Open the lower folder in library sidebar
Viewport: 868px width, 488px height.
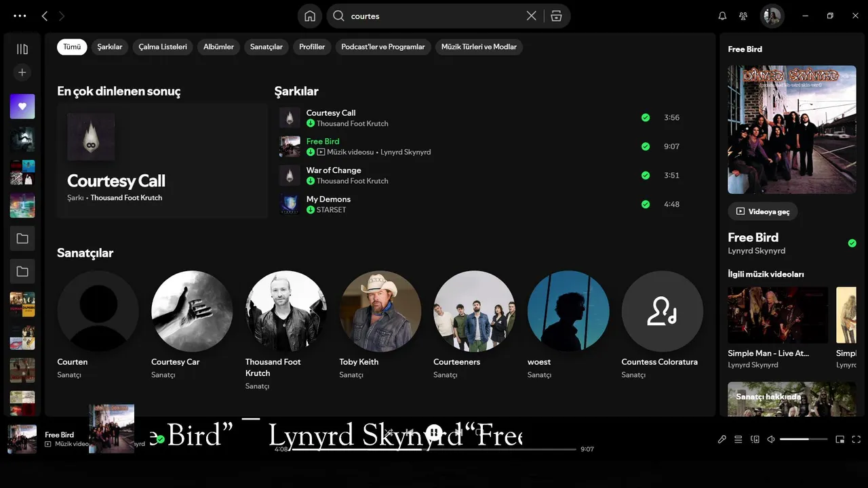click(x=22, y=272)
